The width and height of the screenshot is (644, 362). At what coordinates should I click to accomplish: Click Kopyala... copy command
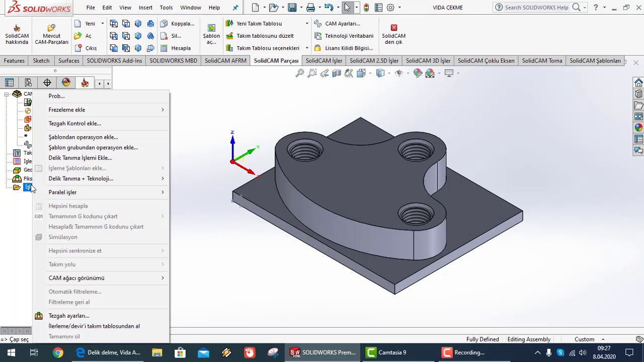pyautogui.click(x=178, y=24)
